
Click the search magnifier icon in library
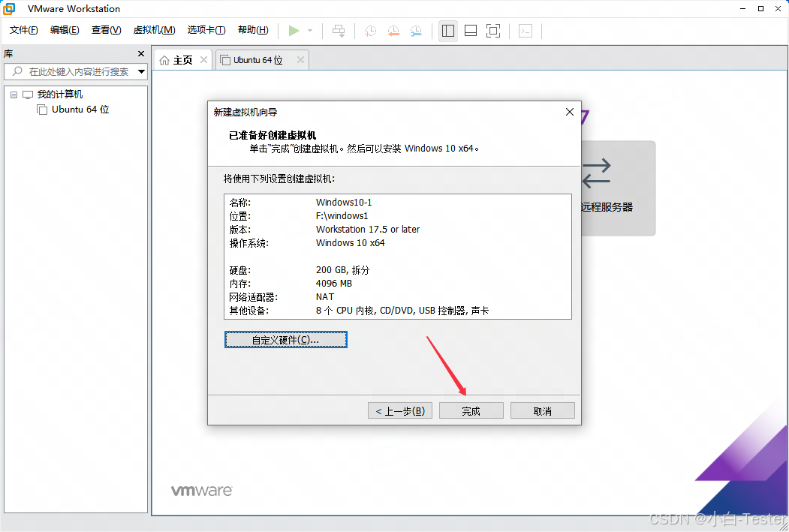click(x=17, y=71)
